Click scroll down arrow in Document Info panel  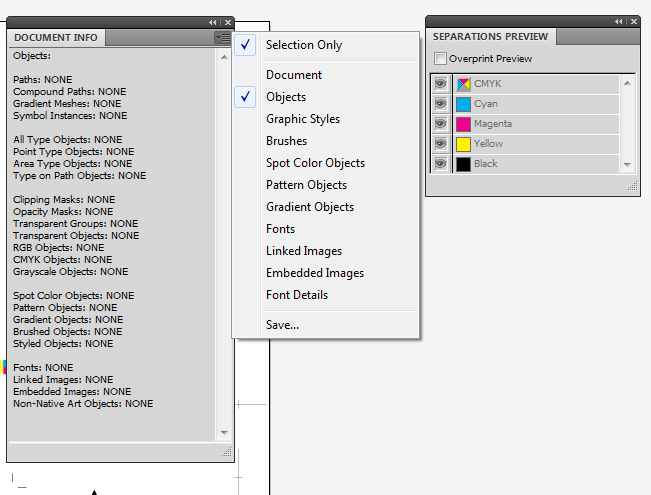(224, 432)
